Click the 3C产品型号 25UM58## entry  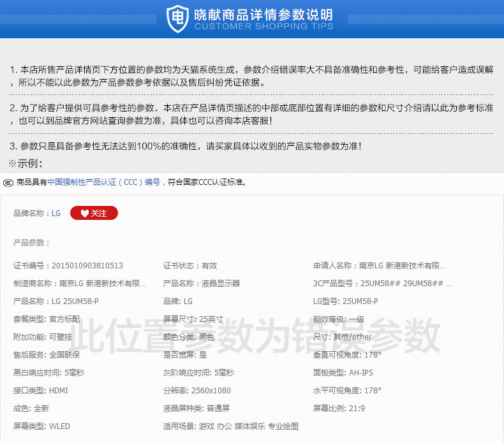point(383,284)
